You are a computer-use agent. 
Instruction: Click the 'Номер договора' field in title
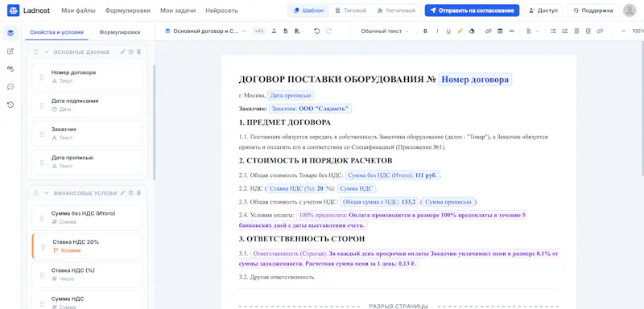tap(475, 80)
